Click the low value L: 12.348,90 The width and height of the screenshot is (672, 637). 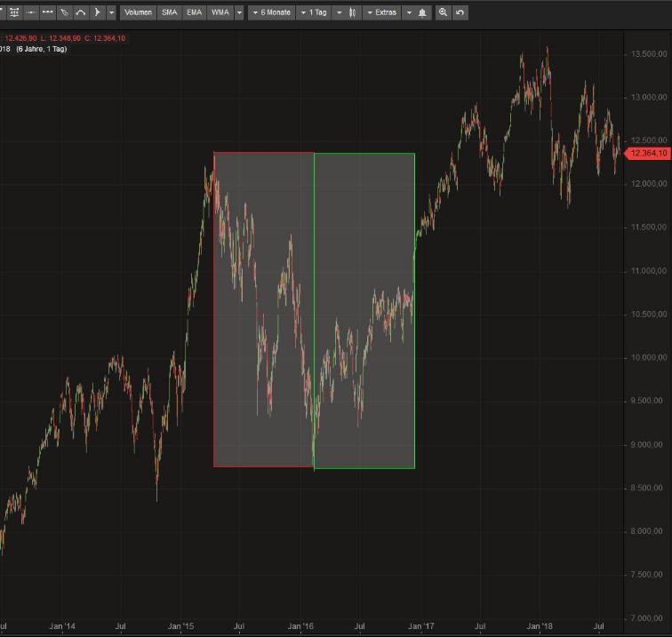click(x=60, y=38)
